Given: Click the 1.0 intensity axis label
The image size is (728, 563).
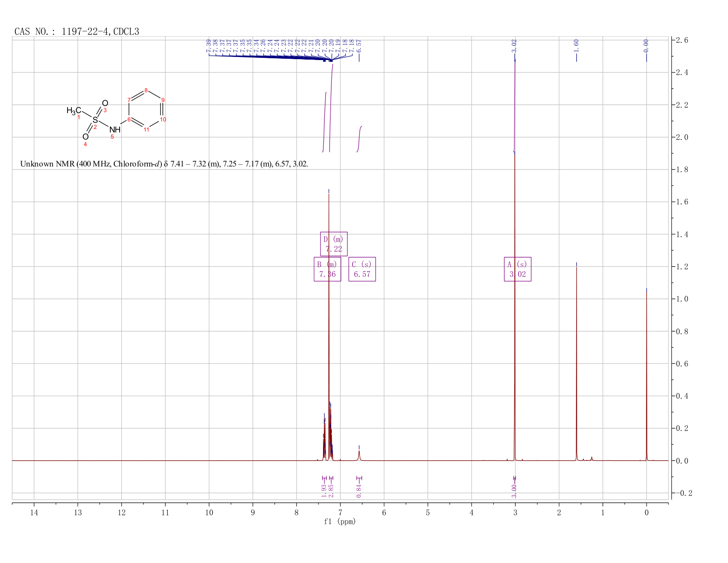Looking at the screenshot, I should pyautogui.click(x=681, y=299).
